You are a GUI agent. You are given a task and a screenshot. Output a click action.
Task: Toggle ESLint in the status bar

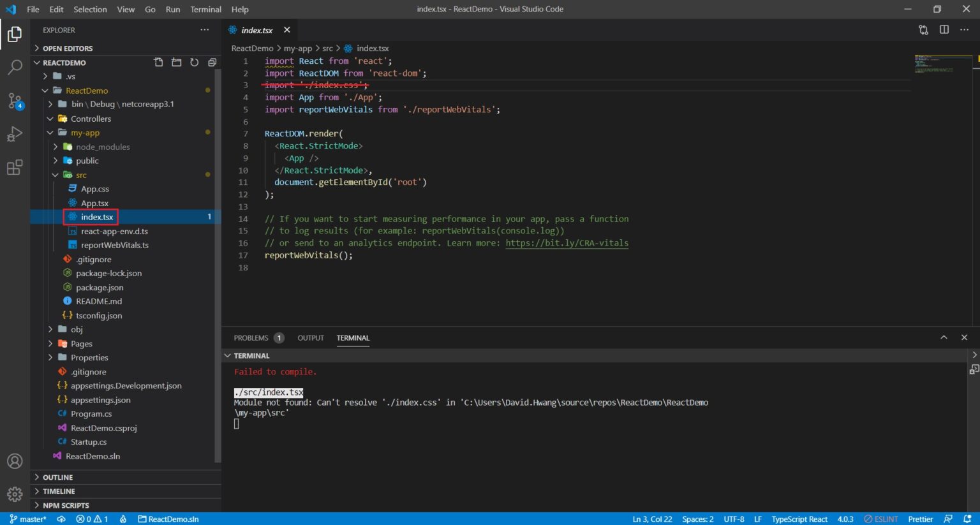pos(880,519)
